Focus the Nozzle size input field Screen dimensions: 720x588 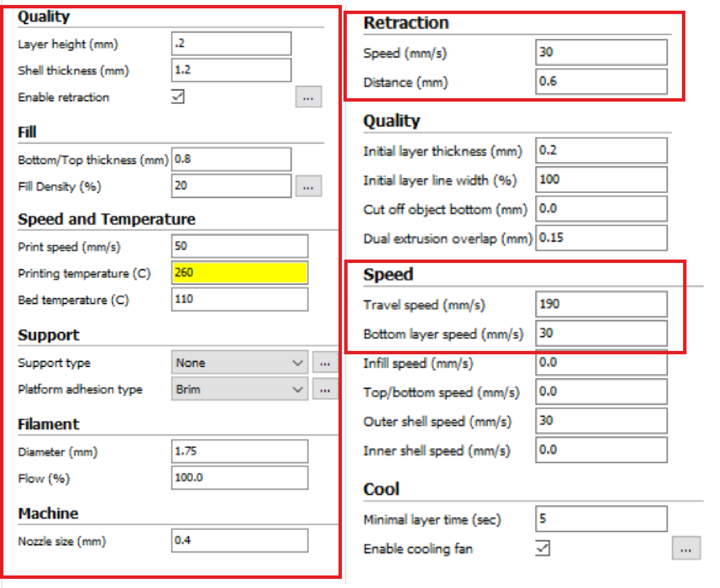(x=239, y=540)
